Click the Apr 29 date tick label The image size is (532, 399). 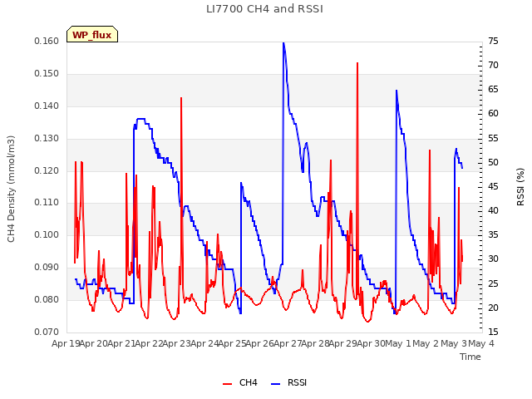(x=343, y=343)
